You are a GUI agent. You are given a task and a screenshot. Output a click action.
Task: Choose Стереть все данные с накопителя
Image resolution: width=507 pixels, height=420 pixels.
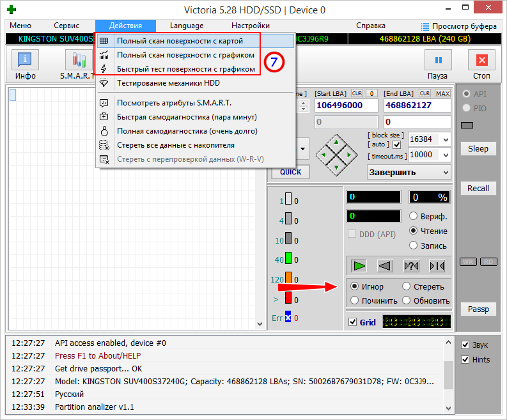(x=196, y=145)
